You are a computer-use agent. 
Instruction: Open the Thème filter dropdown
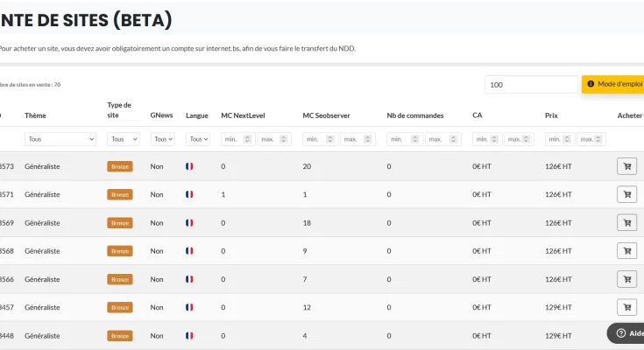60,139
